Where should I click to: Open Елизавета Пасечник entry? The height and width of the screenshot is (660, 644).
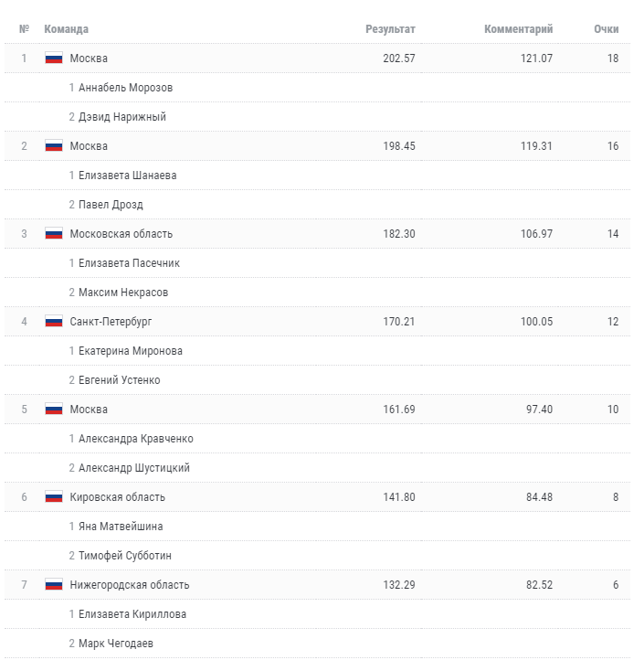(x=129, y=263)
